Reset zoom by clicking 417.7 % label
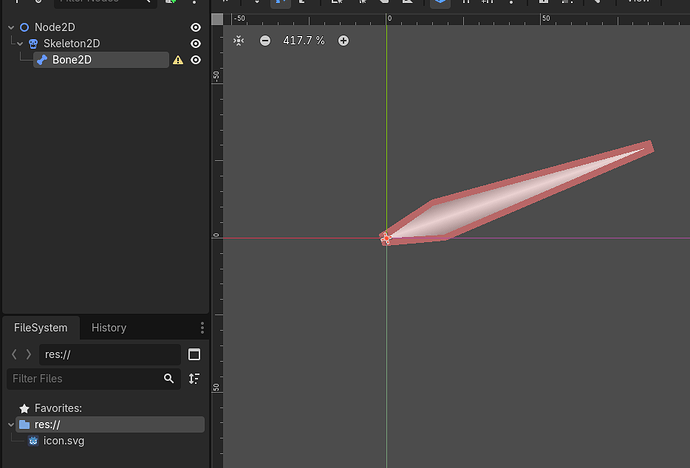 click(304, 41)
